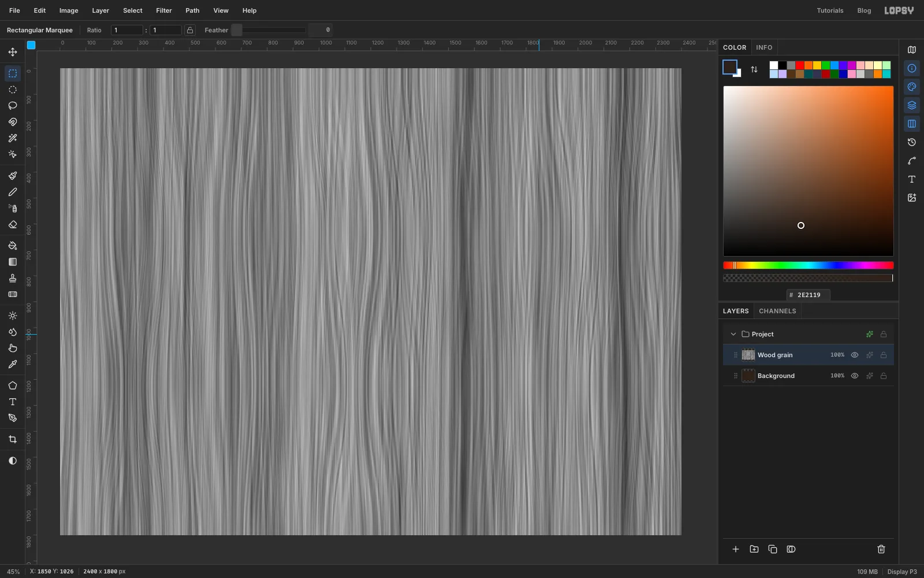Select the Magic Wand tool

(x=13, y=138)
